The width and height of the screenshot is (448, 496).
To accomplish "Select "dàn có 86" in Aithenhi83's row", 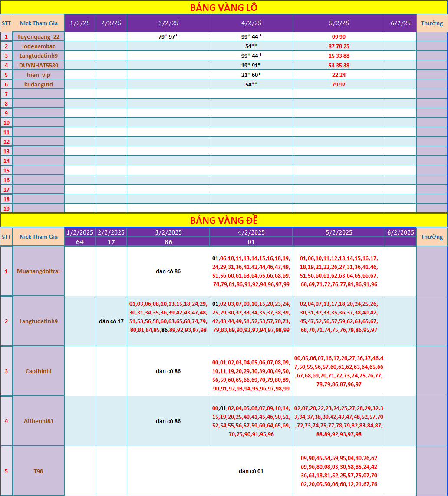I will [x=168, y=421].
